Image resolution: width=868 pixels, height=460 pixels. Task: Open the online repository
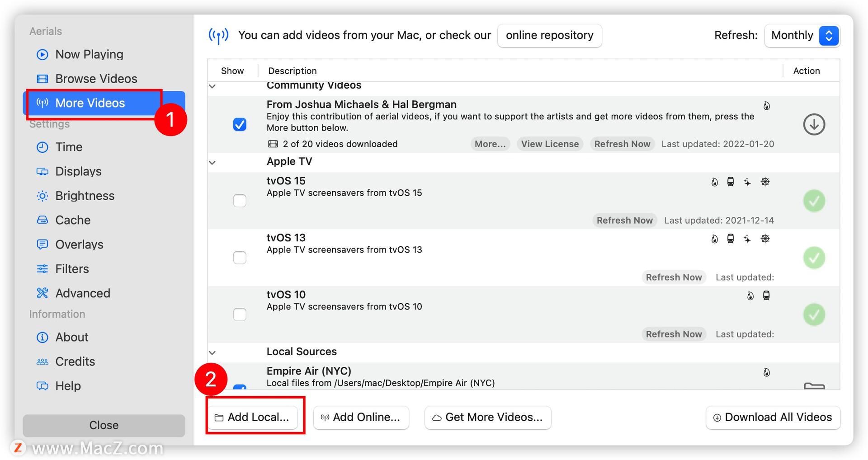click(549, 35)
